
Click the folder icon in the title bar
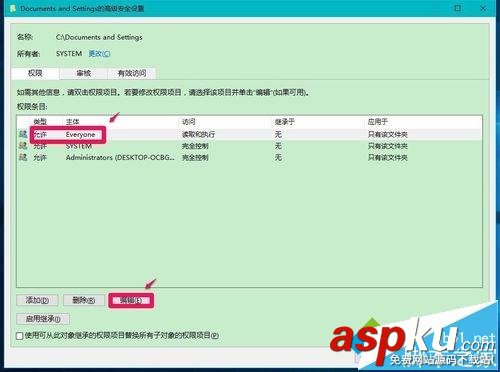tap(13, 8)
